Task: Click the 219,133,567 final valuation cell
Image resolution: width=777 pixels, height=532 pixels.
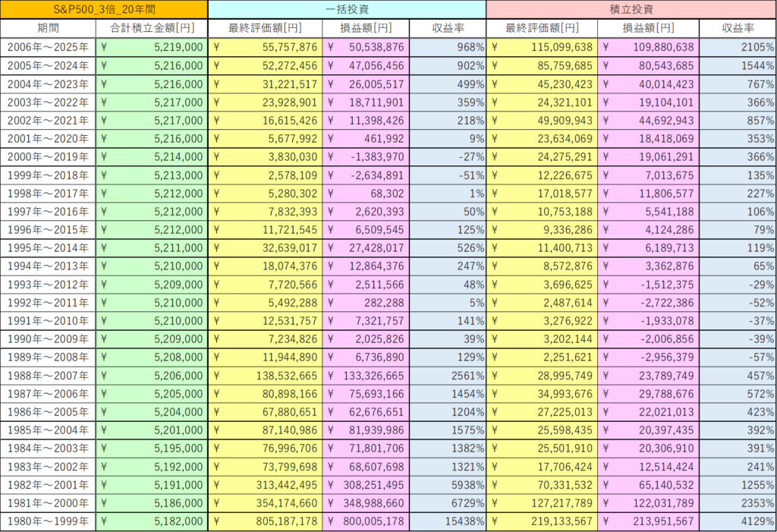Action: coord(542,521)
